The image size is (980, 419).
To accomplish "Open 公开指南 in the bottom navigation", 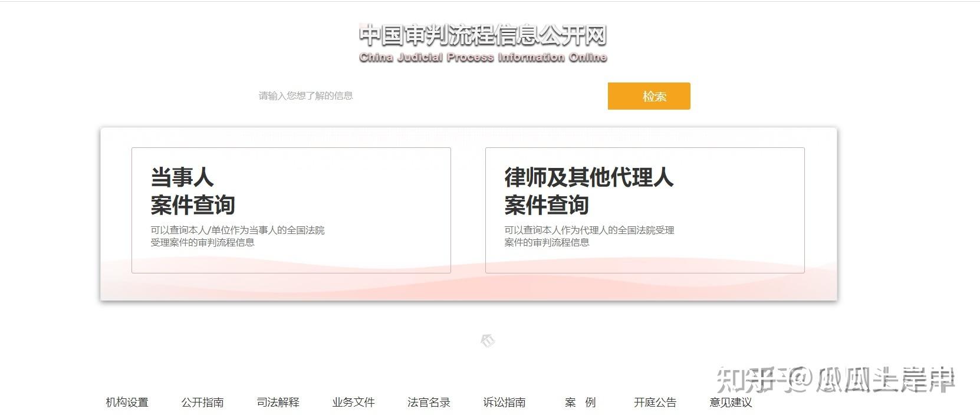I will pos(202,402).
